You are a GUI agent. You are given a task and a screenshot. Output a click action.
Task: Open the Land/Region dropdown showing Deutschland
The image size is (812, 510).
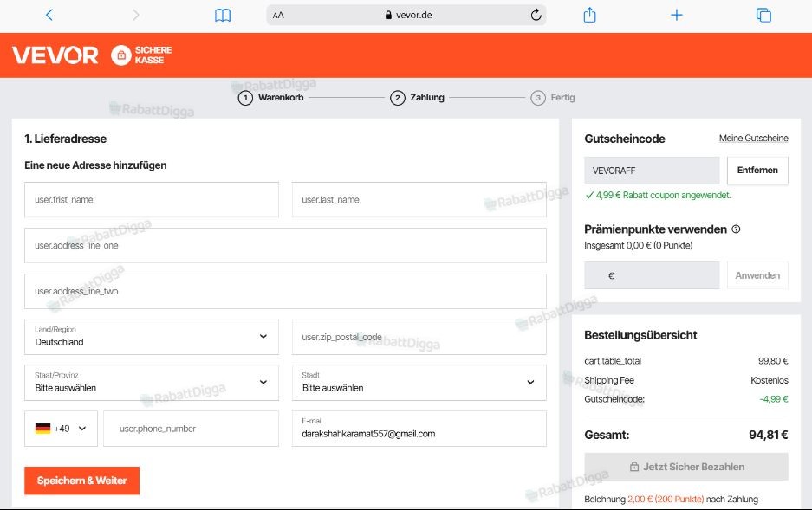tap(151, 337)
